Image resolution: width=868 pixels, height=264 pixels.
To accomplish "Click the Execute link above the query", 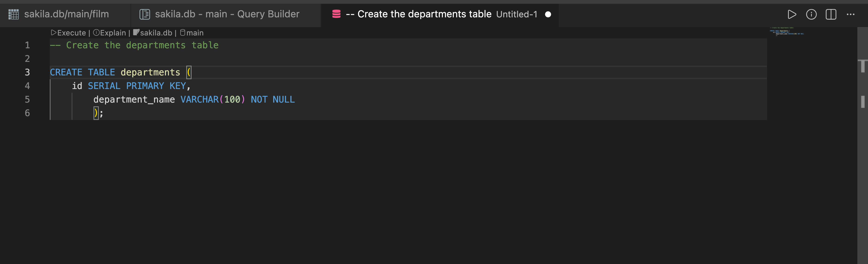I will (72, 32).
